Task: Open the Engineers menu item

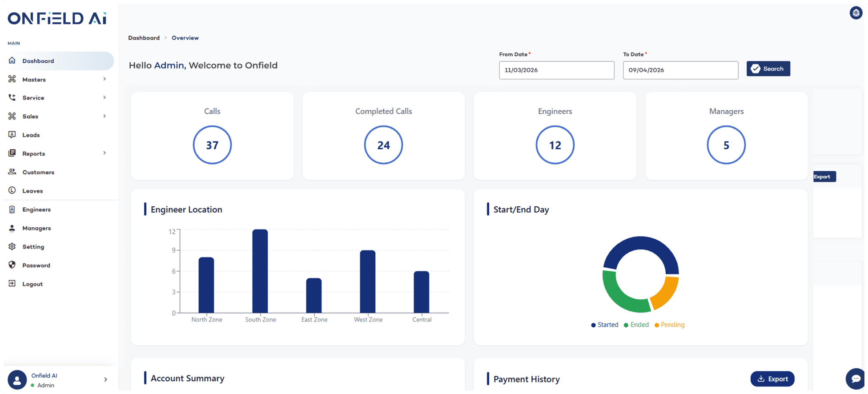Action: coord(36,209)
